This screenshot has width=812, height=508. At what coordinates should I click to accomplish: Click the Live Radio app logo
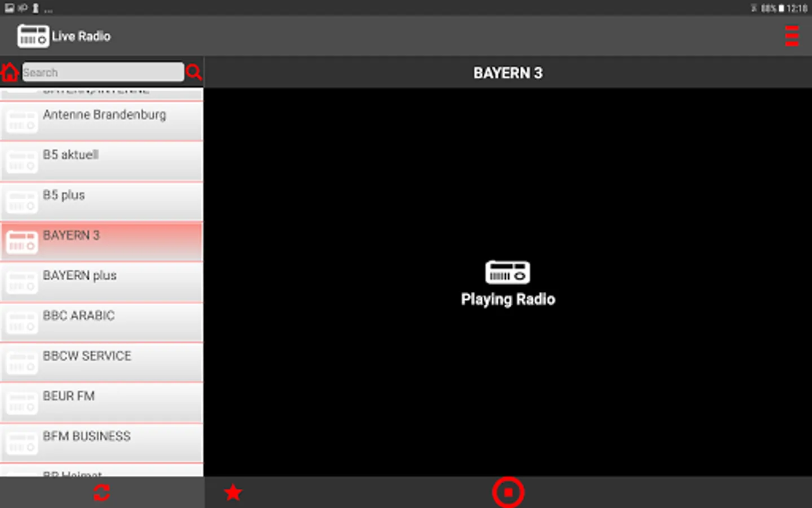pos(33,36)
